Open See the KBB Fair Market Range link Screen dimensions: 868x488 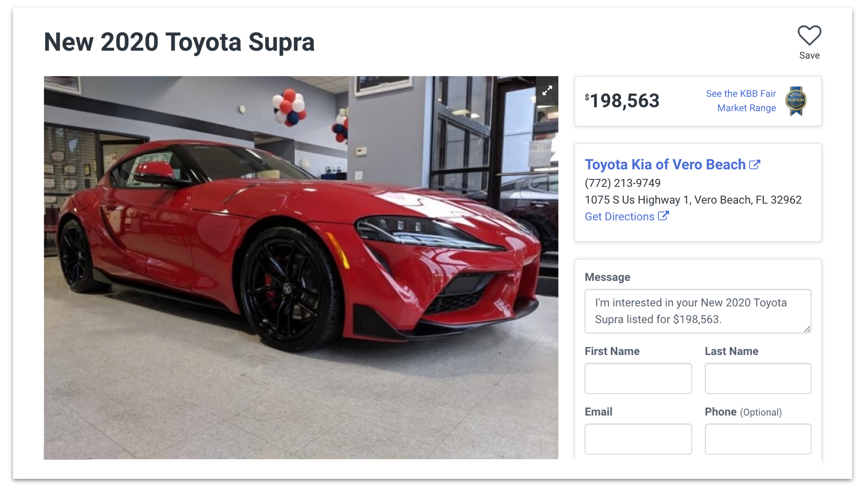(740, 101)
